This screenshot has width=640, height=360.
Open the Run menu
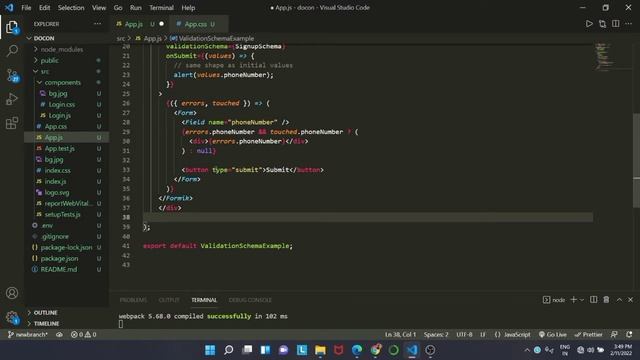[x=136, y=8]
